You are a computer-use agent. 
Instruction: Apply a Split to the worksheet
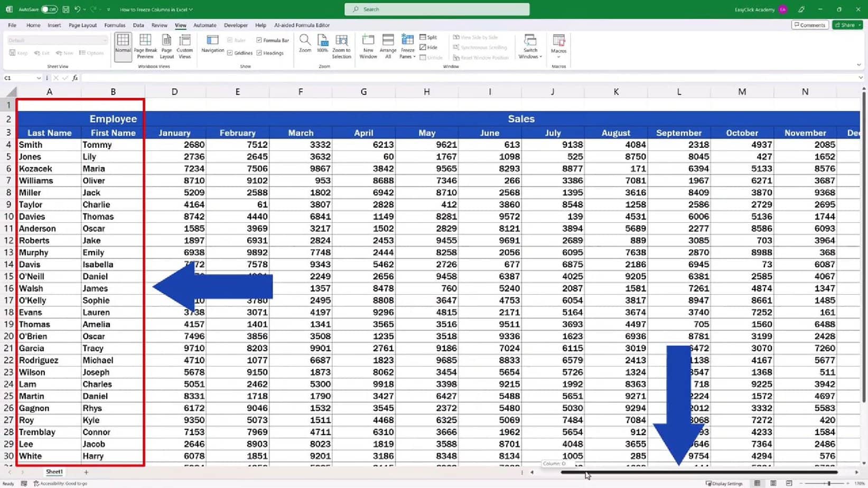[428, 37]
